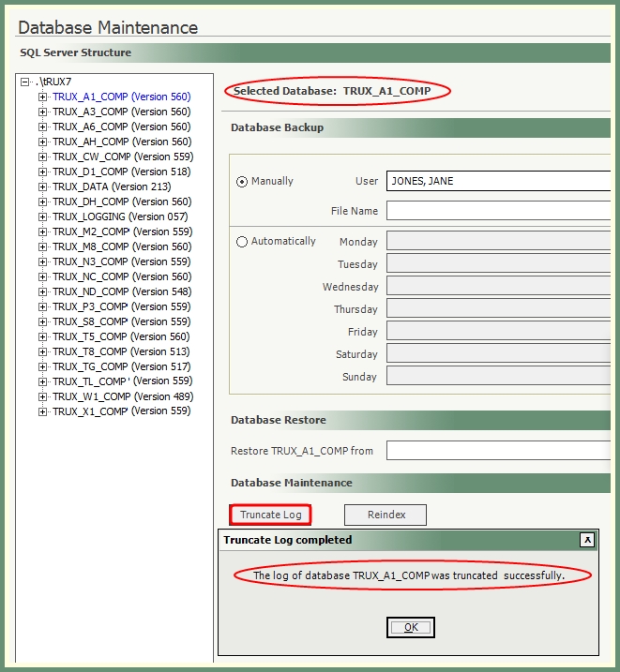620x672 pixels.
Task: Close the Truncate Log completed dialog
Action: 586,540
